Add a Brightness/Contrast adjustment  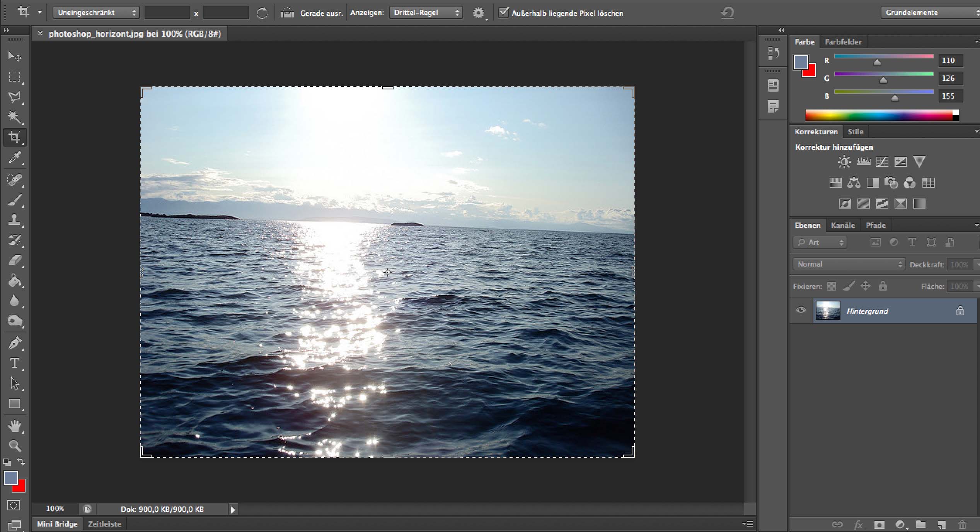844,161
